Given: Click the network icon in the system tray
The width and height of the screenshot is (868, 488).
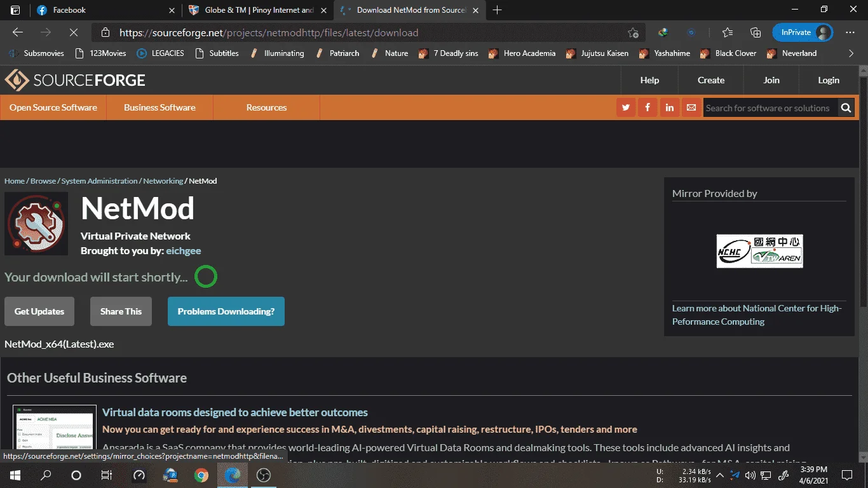Looking at the screenshot, I should coord(766,475).
